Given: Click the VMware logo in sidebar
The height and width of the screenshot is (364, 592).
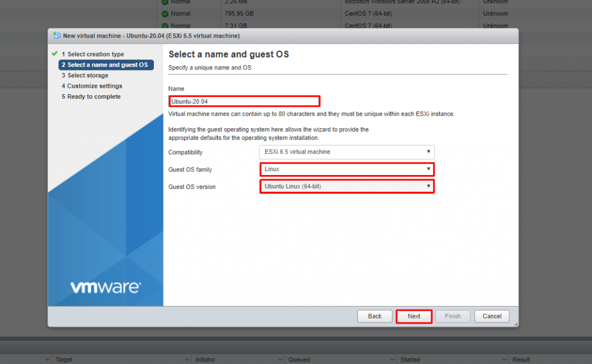Looking at the screenshot, I should pos(105,287).
